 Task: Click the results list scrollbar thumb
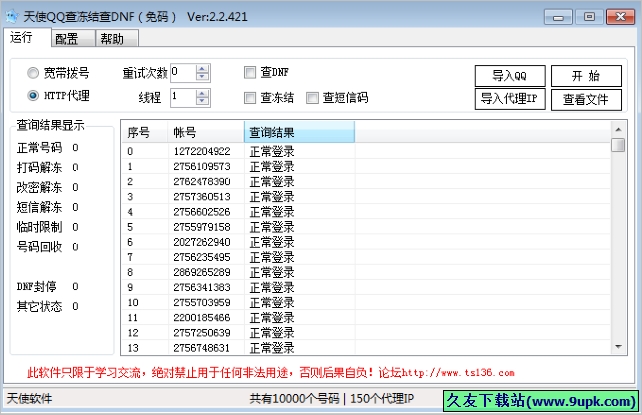(x=618, y=145)
